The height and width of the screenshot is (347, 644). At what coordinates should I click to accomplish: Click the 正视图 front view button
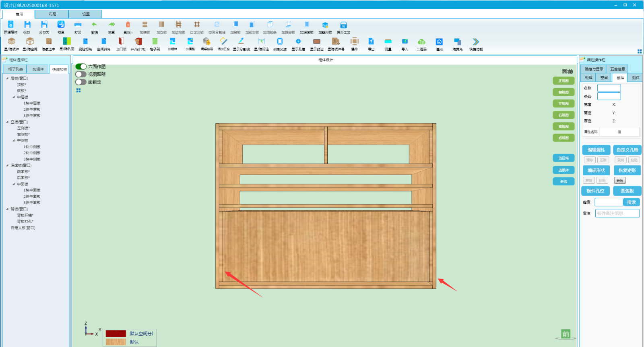click(563, 81)
